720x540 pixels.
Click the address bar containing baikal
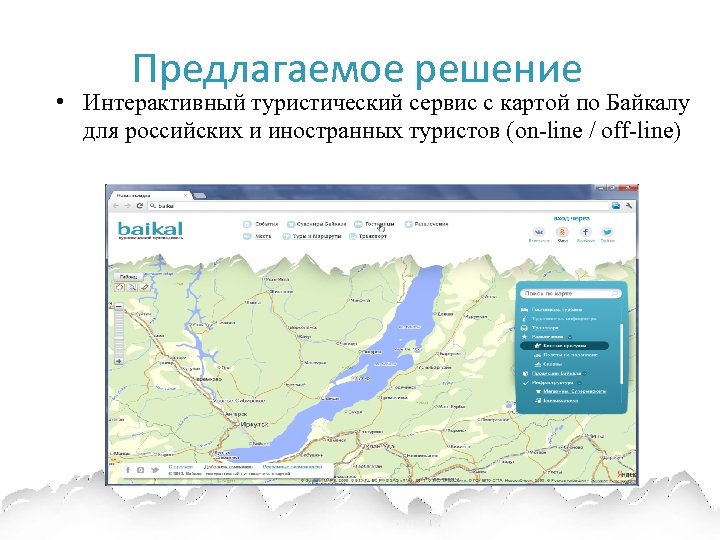pos(379,206)
